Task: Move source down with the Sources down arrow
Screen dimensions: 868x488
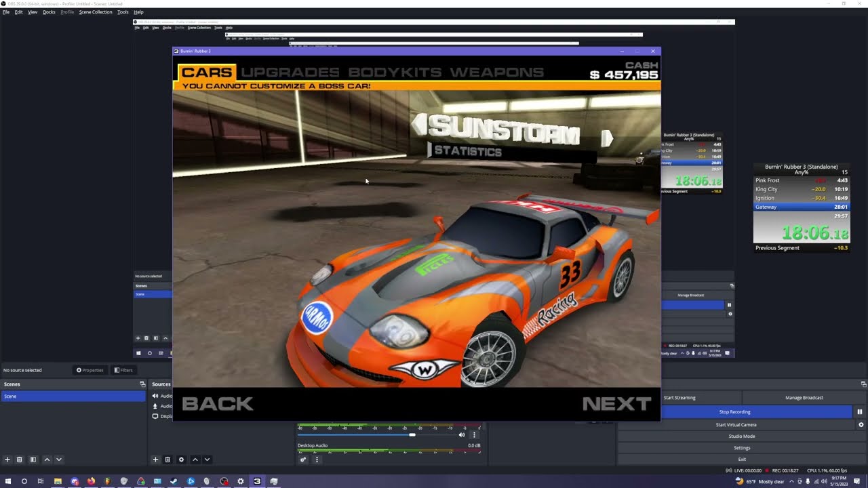Action: [208, 460]
